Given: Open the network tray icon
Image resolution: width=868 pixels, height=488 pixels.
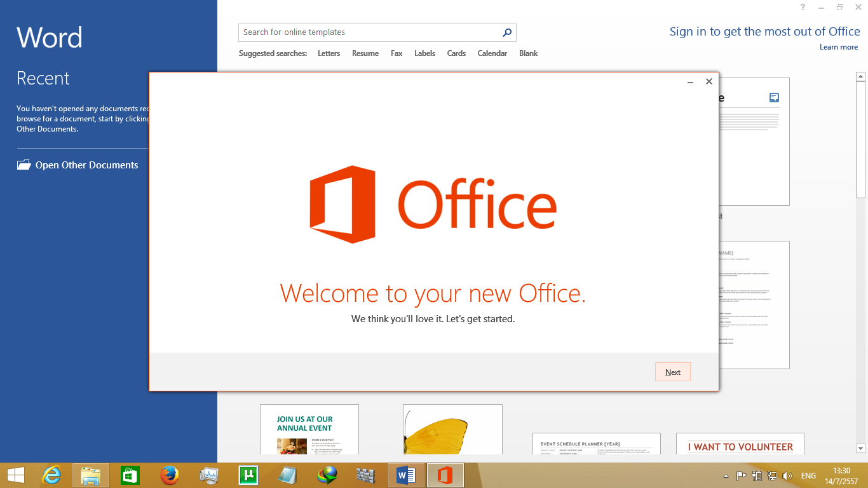Looking at the screenshot, I should [772, 475].
